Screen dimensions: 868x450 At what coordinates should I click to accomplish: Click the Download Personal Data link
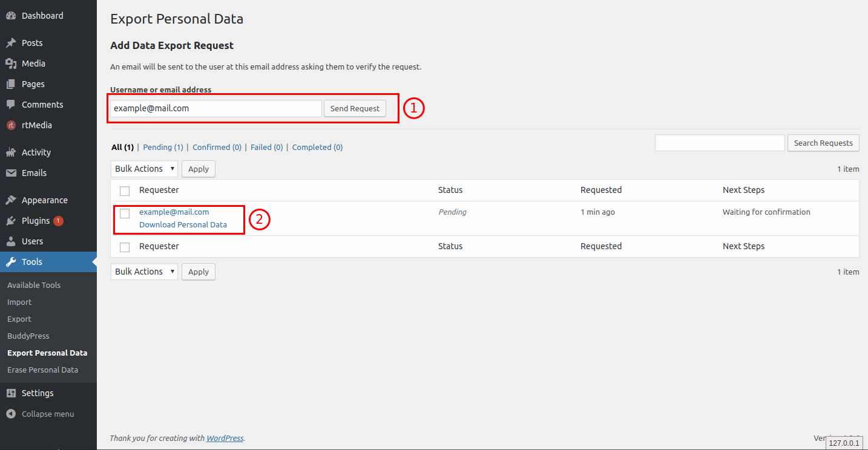[x=184, y=224]
